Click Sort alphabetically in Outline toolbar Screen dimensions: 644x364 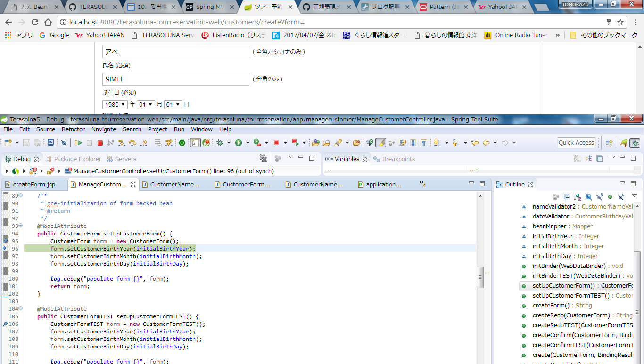[x=578, y=197]
